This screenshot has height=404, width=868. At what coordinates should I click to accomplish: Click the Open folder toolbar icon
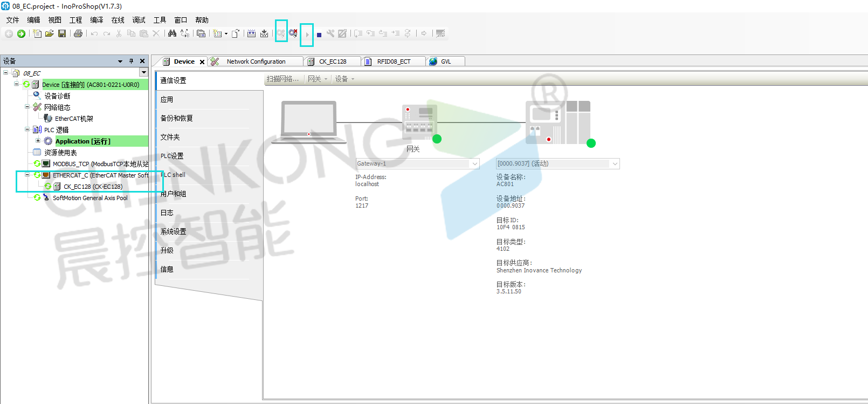(50, 33)
